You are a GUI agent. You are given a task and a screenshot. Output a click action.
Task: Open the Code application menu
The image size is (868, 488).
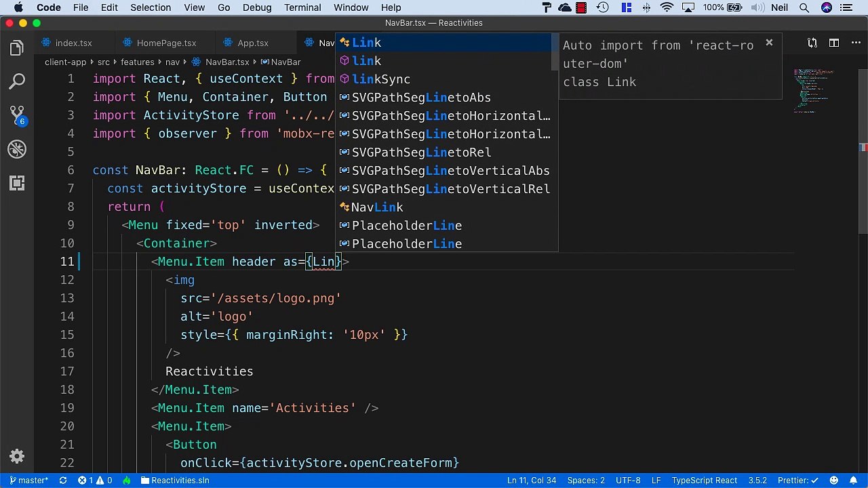tap(49, 7)
